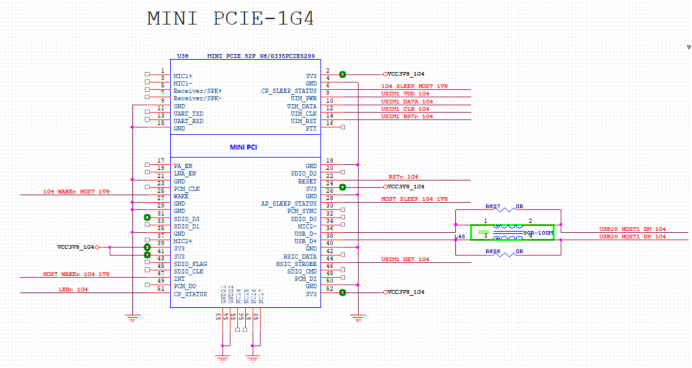The width and height of the screenshot is (692, 368).
Task: Click the PTT pin label
Action: click(311, 129)
